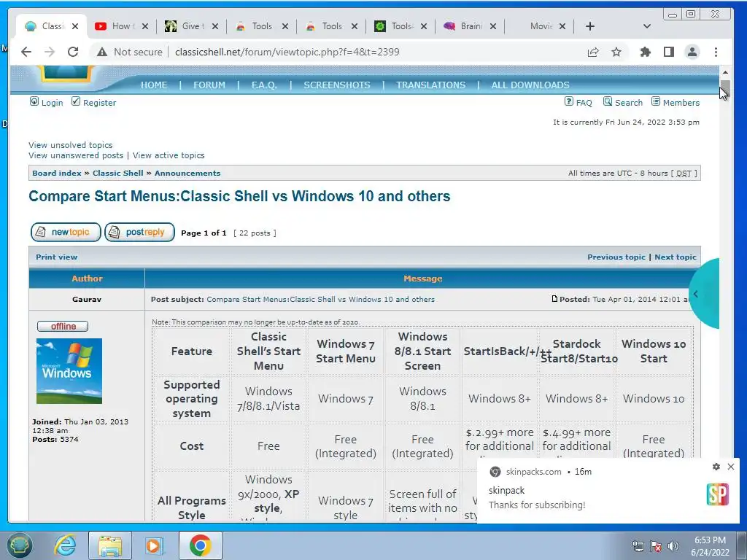Viewport: 747px width, 560px height.
Task: Open the media player taskbar icon
Action: 155,545
